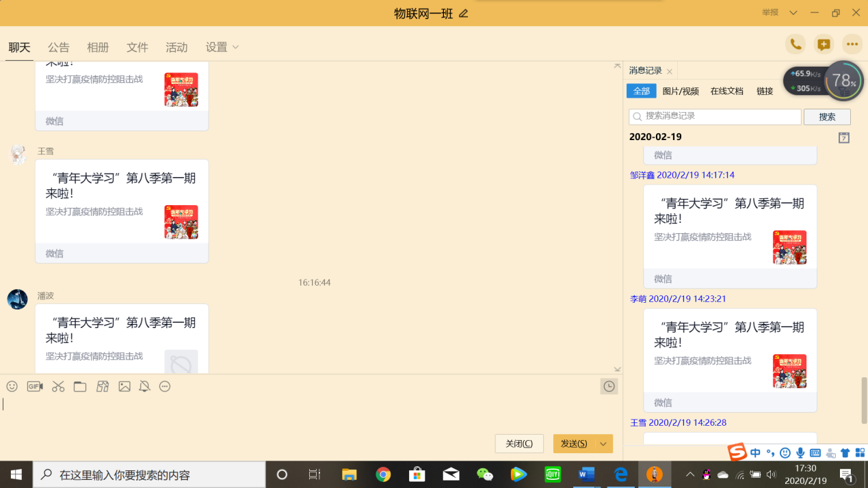Filter message history by 图片/视频

tap(681, 91)
